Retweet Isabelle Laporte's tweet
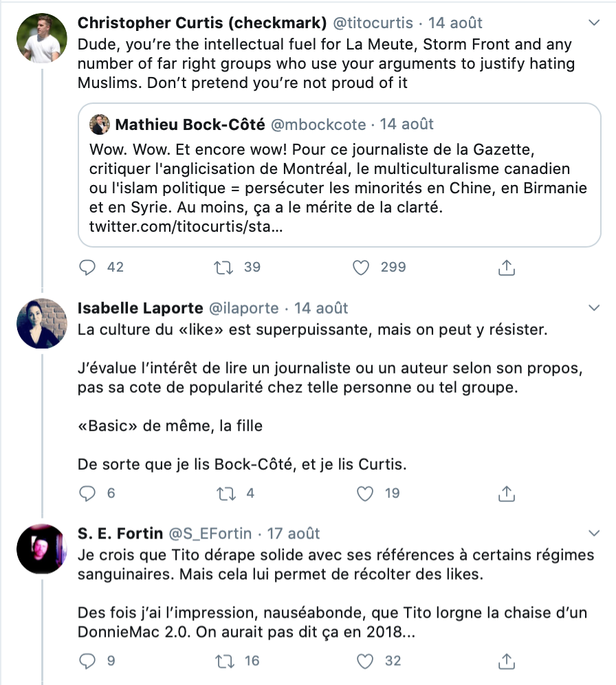The height and width of the screenshot is (685, 616). 224,493
